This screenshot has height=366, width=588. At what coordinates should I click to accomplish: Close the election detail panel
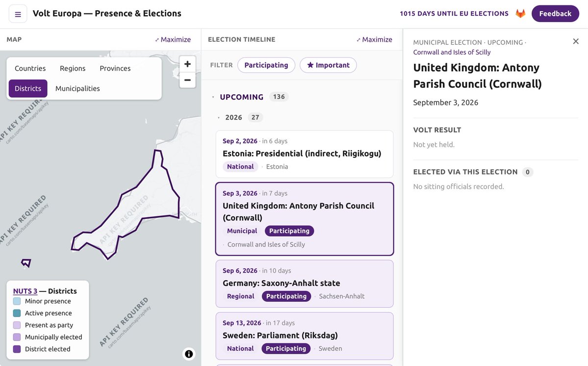pos(576,41)
